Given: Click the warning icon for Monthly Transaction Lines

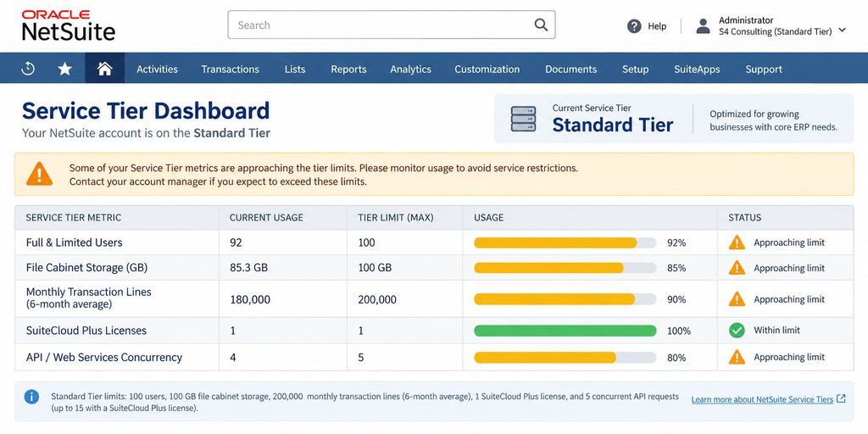Looking at the screenshot, I should (737, 299).
